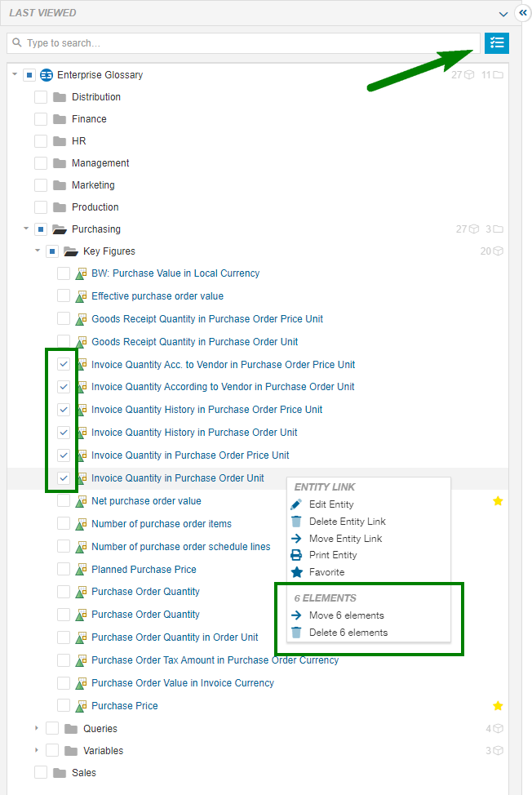This screenshot has width=532, height=795.
Task: Expand the Queries folder
Action: click(x=37, y=728)
